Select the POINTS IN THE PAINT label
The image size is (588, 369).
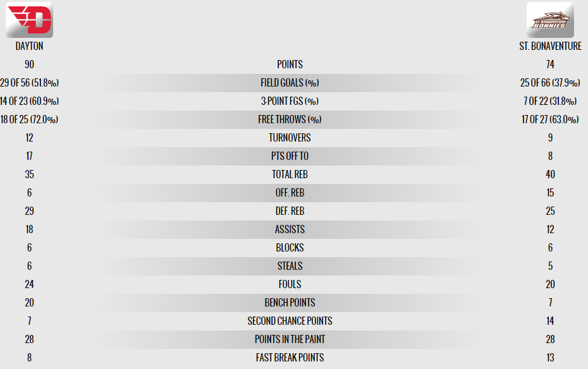pos(290,339)
